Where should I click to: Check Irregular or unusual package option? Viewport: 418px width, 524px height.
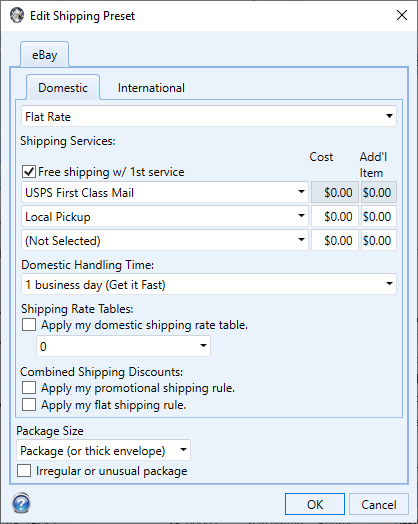tap(24, 471)
